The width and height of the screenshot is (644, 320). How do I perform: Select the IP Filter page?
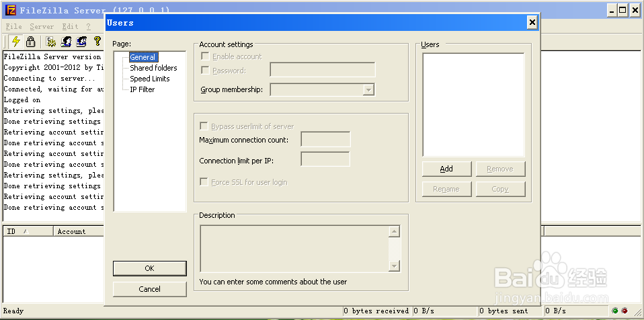[143, 89]
